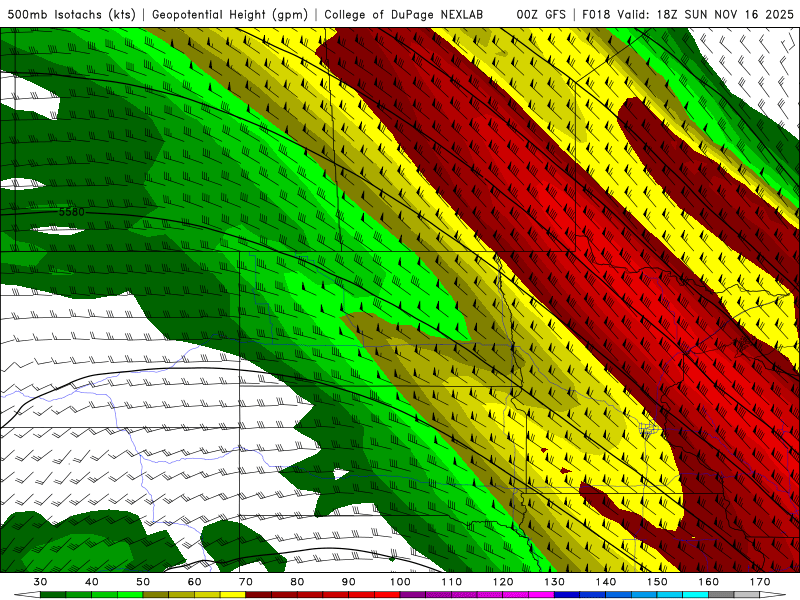The width and height of the screenshot is (800, 600).
Task: Click the 140 value on the color scale
Action: (606, 582)
